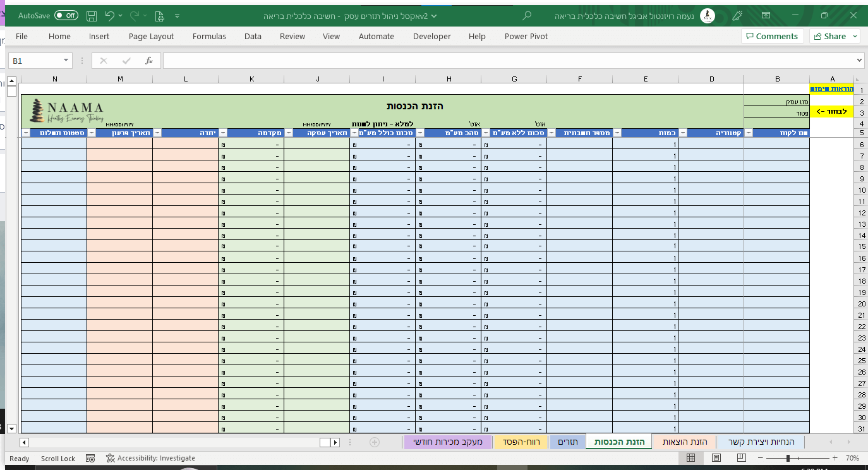This screenshot has width=868, height=470.
Task: Toggle the AutoSave switch
Action: point(66,15)
